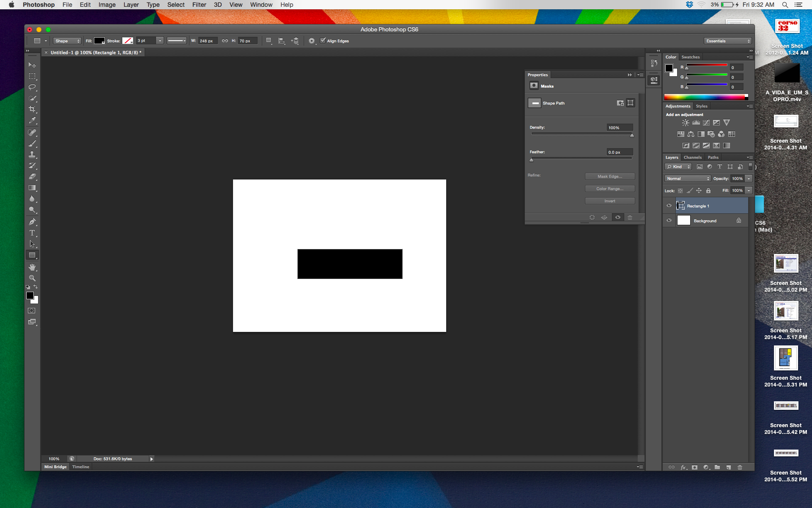
Task: Add a Brightness/Contrast adjustment
Action: point(685,123)
